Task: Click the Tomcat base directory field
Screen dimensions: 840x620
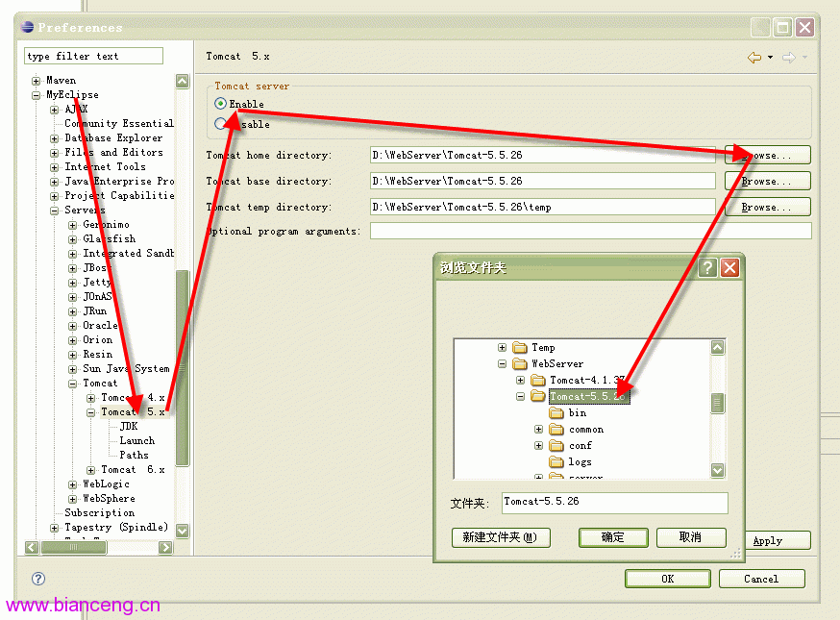Action: pyautogui.click(x=543, y=181)
